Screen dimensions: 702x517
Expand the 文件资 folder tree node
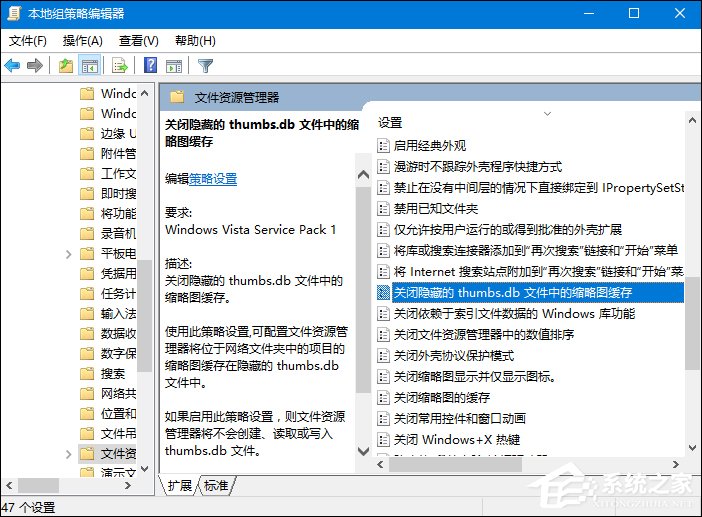pyautogui.click(x=68, y=454)
